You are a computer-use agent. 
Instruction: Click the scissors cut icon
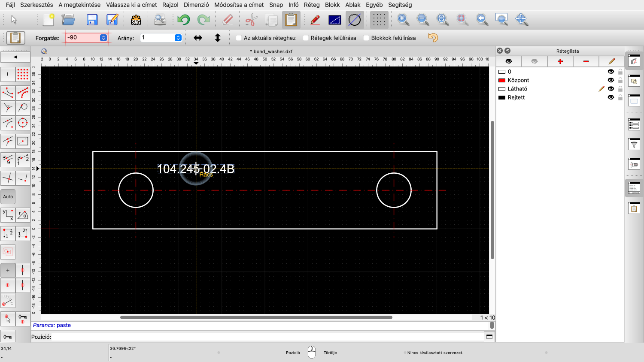tap(251, 20)
